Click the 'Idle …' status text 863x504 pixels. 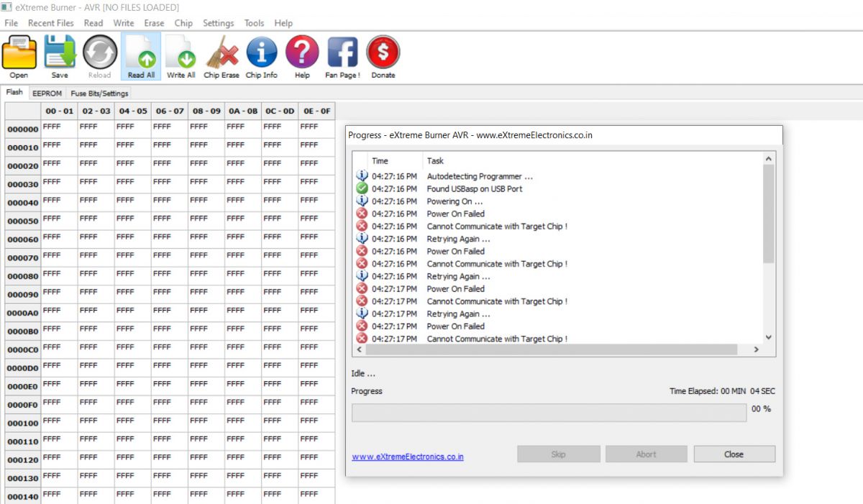coord(363,374)
